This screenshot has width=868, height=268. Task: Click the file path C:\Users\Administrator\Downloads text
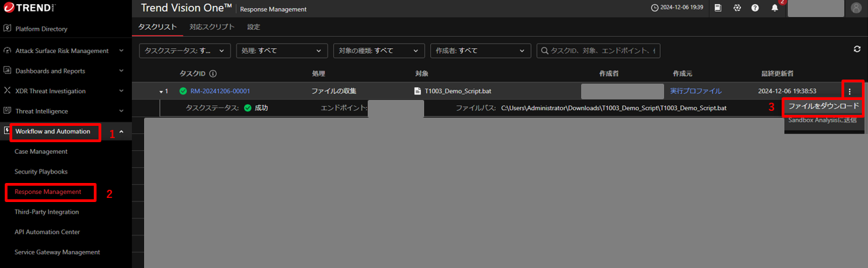[x=614, y=108]
